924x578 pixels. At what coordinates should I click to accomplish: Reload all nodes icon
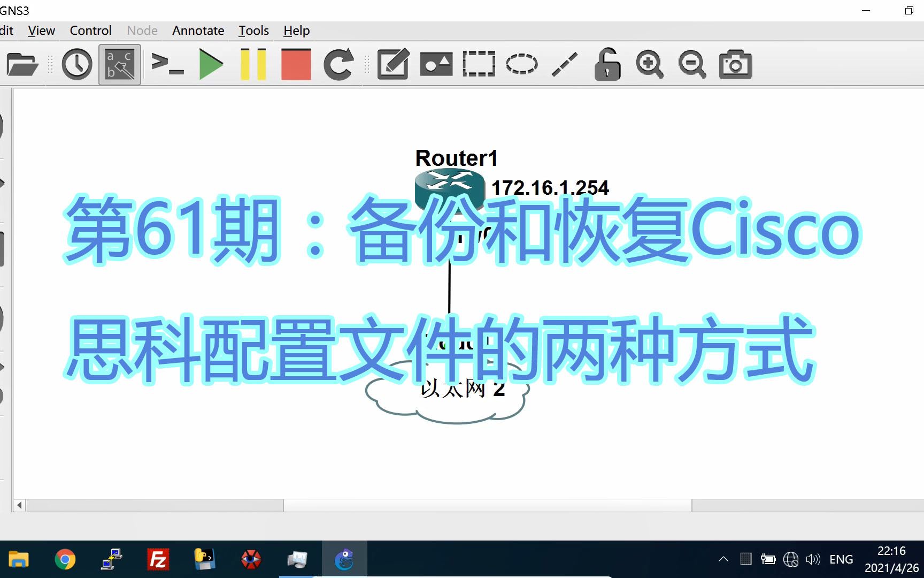[338, 65]
